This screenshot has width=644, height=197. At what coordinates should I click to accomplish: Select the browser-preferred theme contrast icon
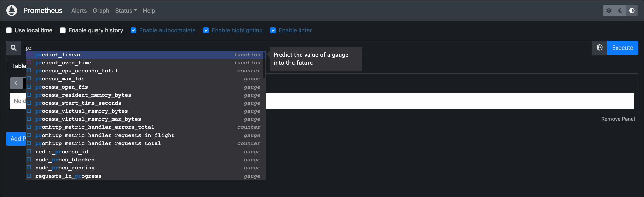pos(632,11)
